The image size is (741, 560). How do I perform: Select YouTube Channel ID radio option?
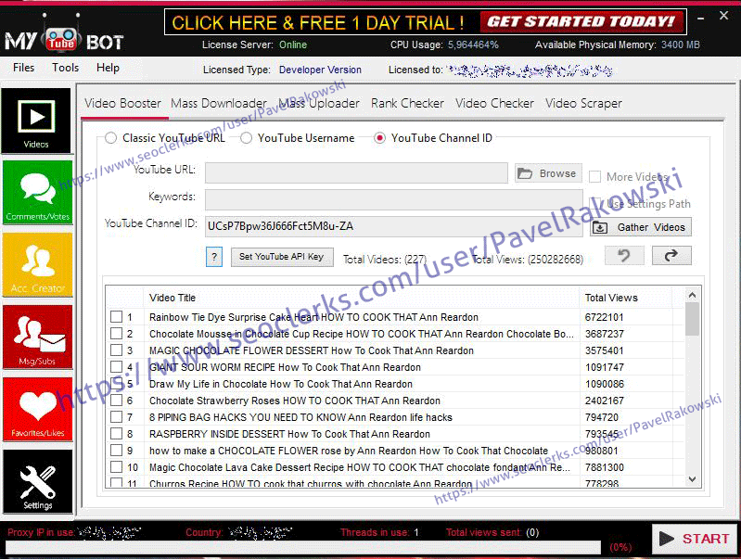(x=379, y=138)
